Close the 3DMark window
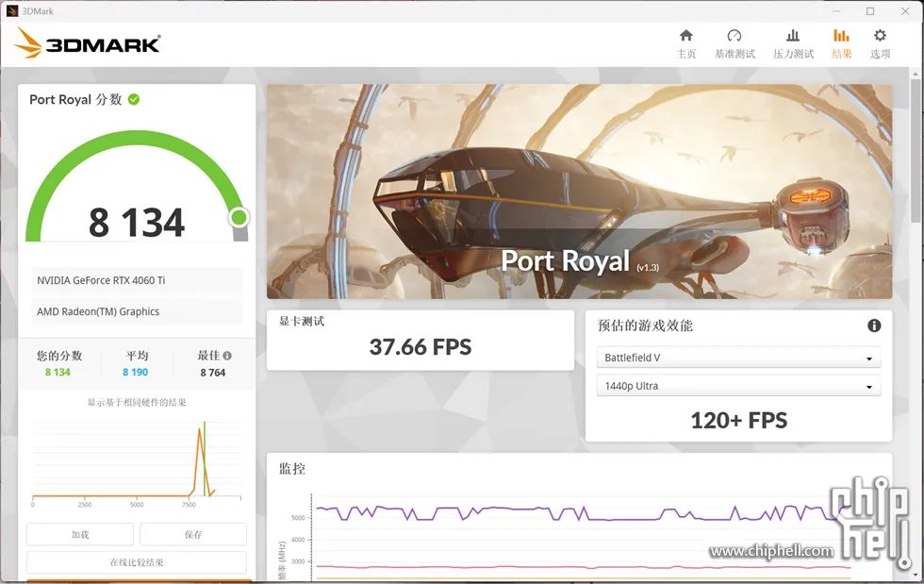Image resolution: width=924 pixels, height=584 pixels. point(905,11)
